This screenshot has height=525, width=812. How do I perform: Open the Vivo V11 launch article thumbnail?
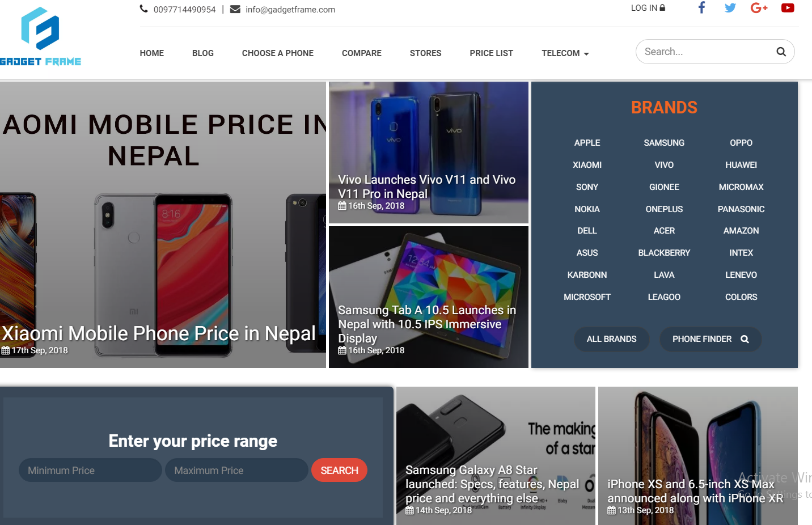pyautogui.click(x=429, y=153)
